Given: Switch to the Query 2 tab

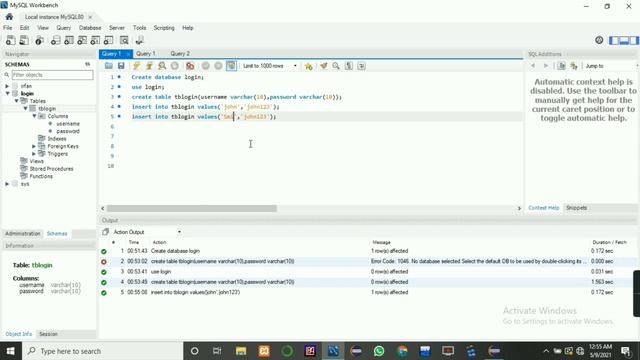Looking at the screenshot, I should pyautogui.click(x=180, y=53).
